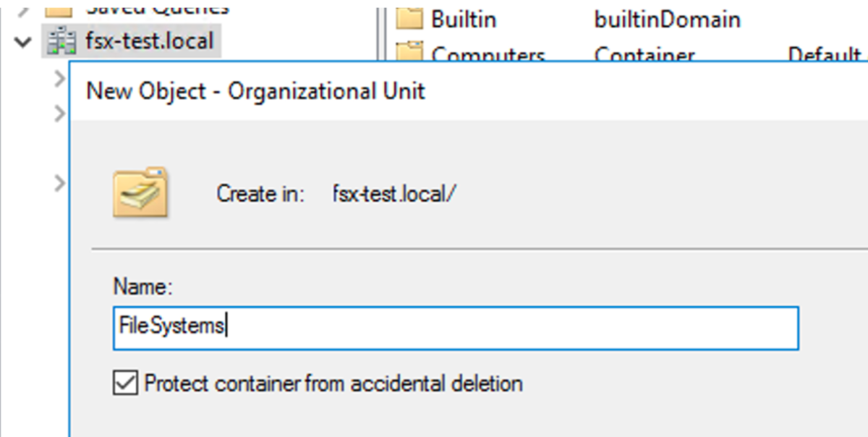Click the Organizational Unit icon in dialog
The height and width of the screenshot is (437, 868).
[x=140, y=193]
